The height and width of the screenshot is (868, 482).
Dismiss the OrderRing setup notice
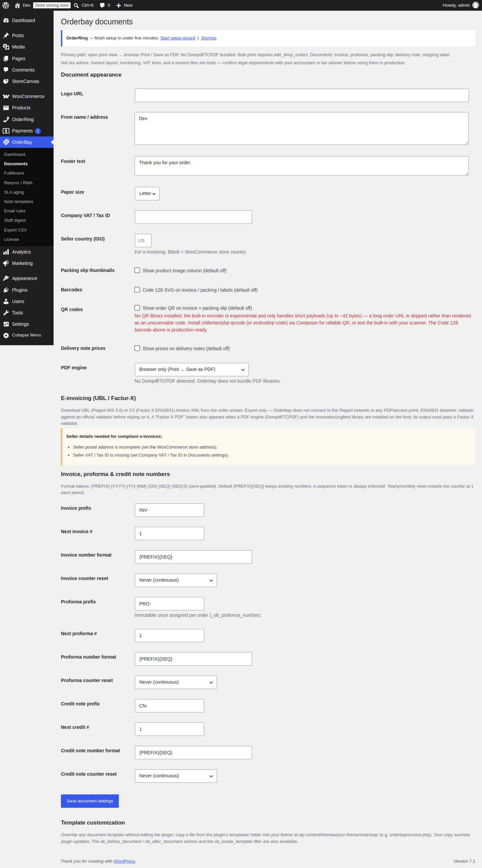pos(209,38)
